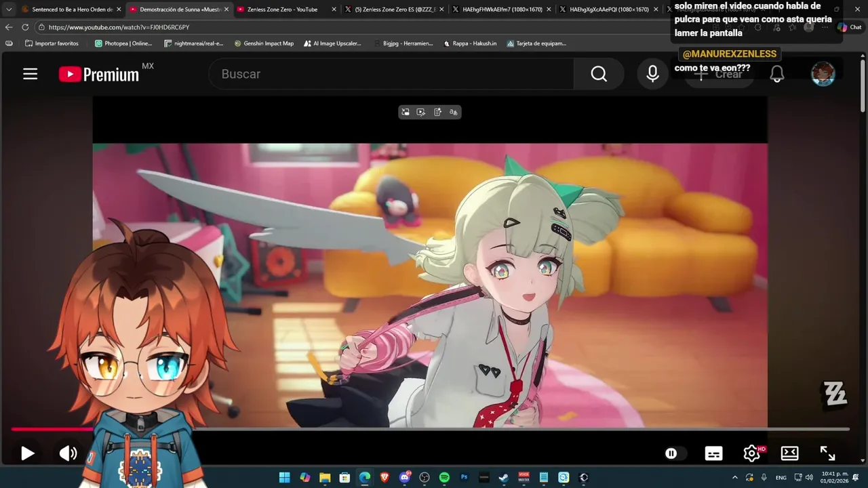Screen dimensions: 868x488
Task: Open the clock and date panel
Action: pos(834,477)
